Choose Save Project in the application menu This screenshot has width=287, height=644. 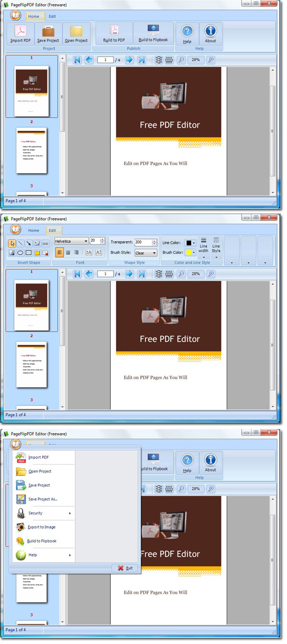click(x=43, y=486)
